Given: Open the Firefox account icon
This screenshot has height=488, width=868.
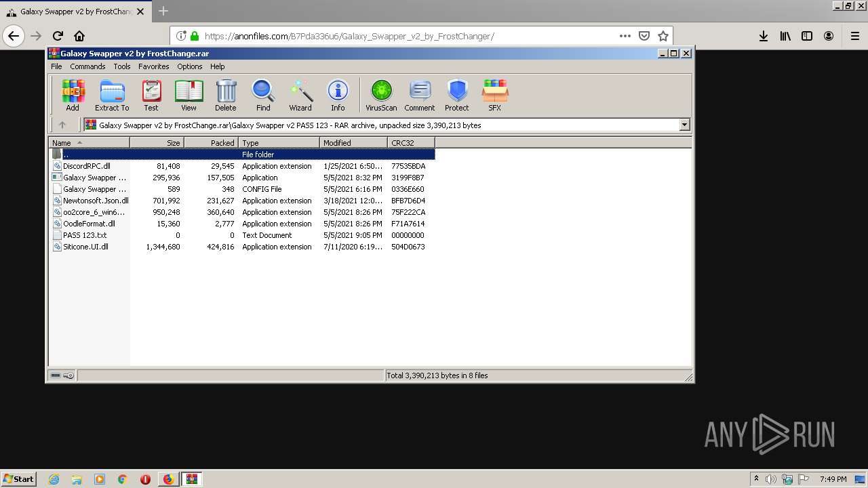Looking at the screenshot, I should click(829, 36).
